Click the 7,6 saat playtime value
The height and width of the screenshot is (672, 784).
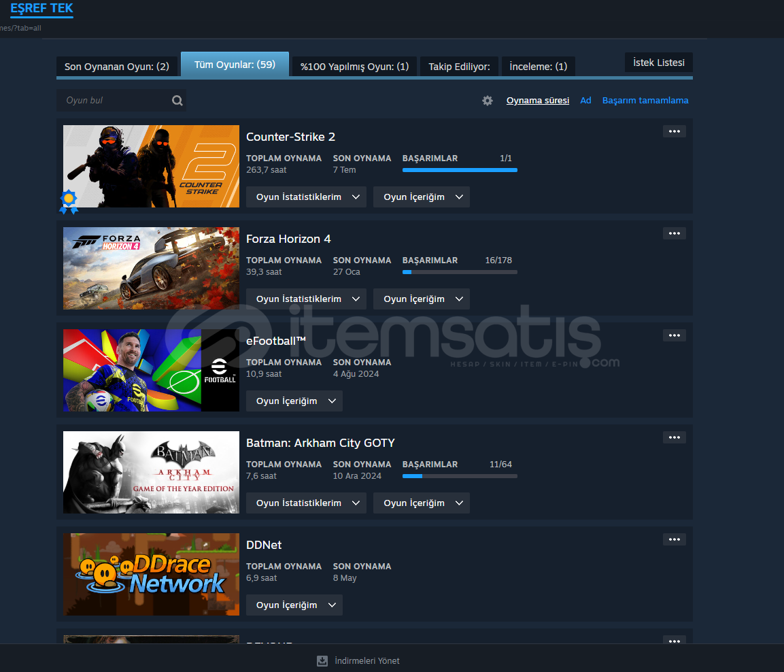click(x=261, y=476)
